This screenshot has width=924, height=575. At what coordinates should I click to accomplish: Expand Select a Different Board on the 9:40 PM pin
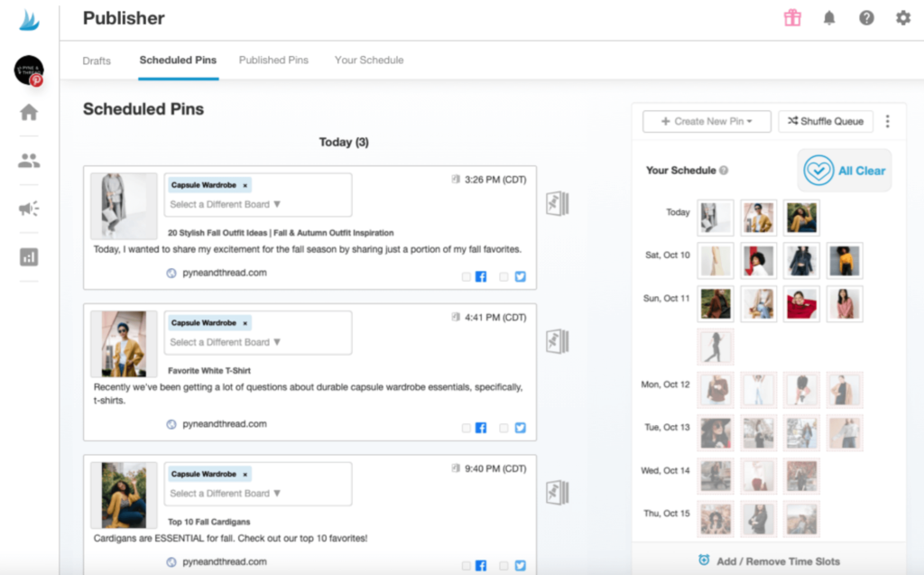tap(225, 493)
